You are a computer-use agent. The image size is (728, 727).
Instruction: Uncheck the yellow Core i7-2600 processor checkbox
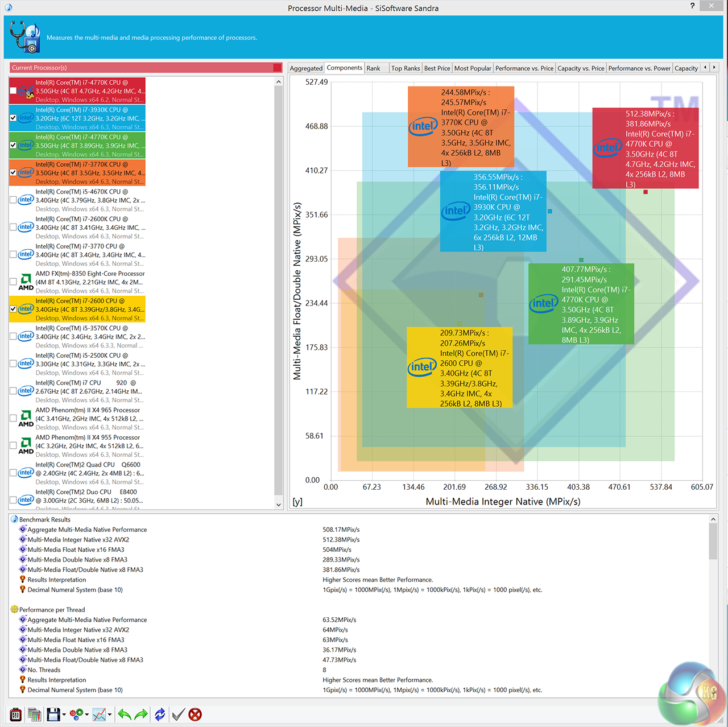(13, 309)
